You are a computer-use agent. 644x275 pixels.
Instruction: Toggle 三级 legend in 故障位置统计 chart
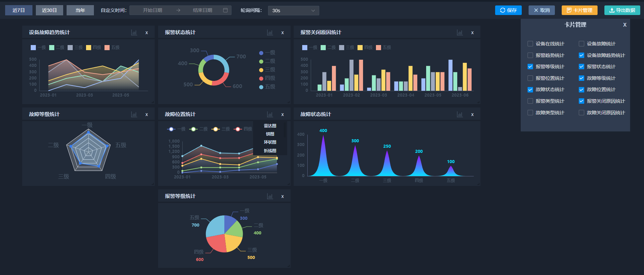pos(221,129)
